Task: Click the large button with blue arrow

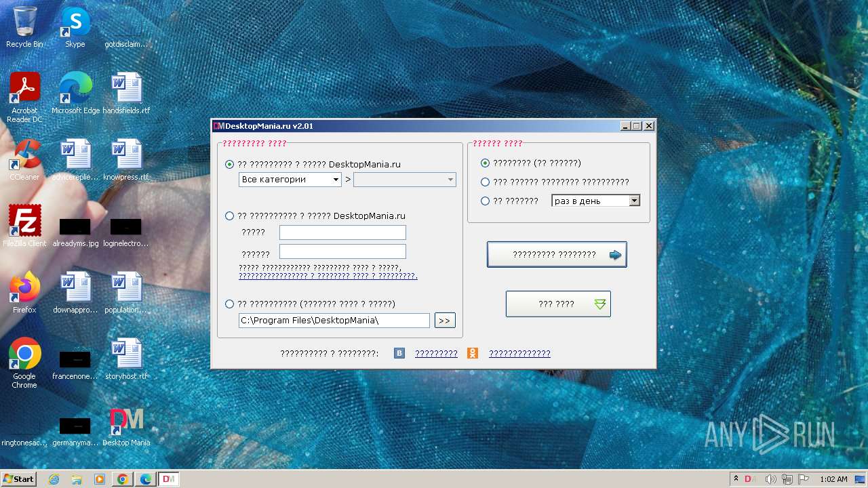Action: coord(557,255)
